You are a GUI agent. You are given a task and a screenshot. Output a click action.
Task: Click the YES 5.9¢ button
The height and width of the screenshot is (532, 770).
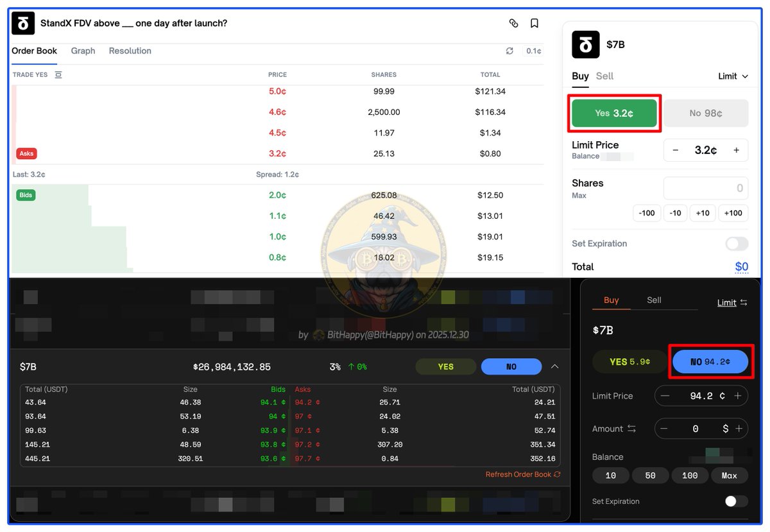click(629, 362)
